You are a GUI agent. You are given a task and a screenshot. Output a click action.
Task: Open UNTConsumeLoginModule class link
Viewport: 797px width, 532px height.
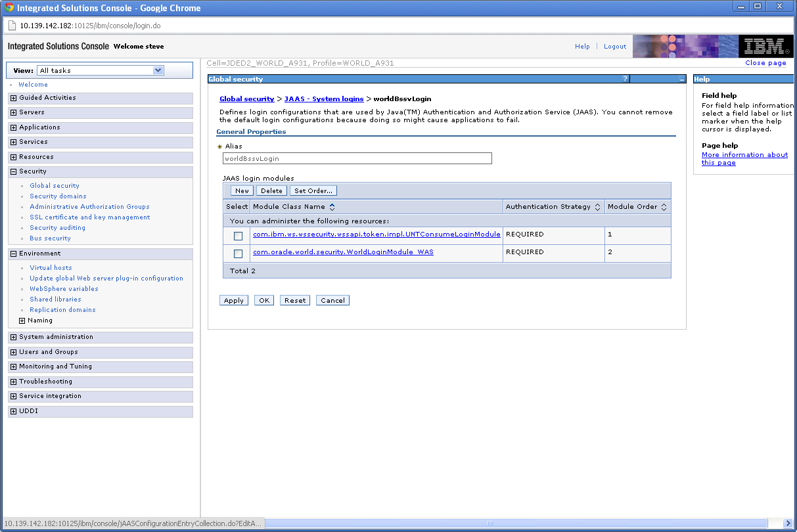376,234
